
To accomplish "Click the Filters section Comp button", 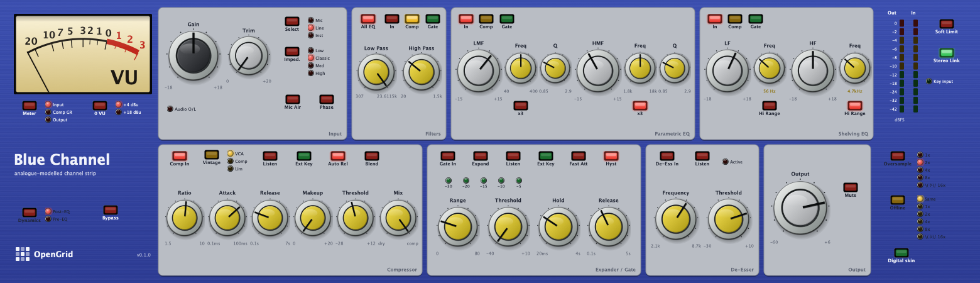I will [x=412, y=19].
